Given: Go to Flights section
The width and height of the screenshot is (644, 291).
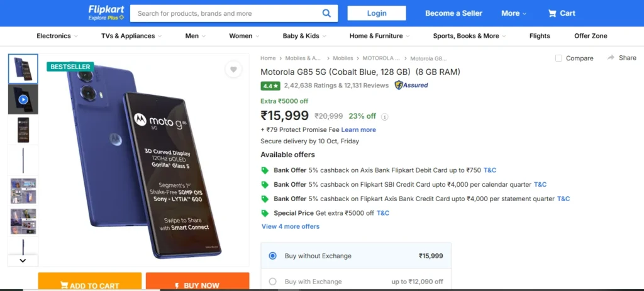Looking at the screenshot, I should (x=540, y=36).
